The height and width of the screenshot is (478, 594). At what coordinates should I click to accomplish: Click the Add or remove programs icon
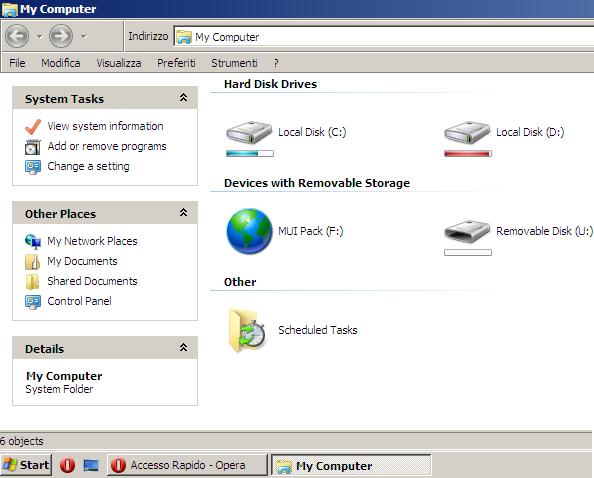(33, 147)
